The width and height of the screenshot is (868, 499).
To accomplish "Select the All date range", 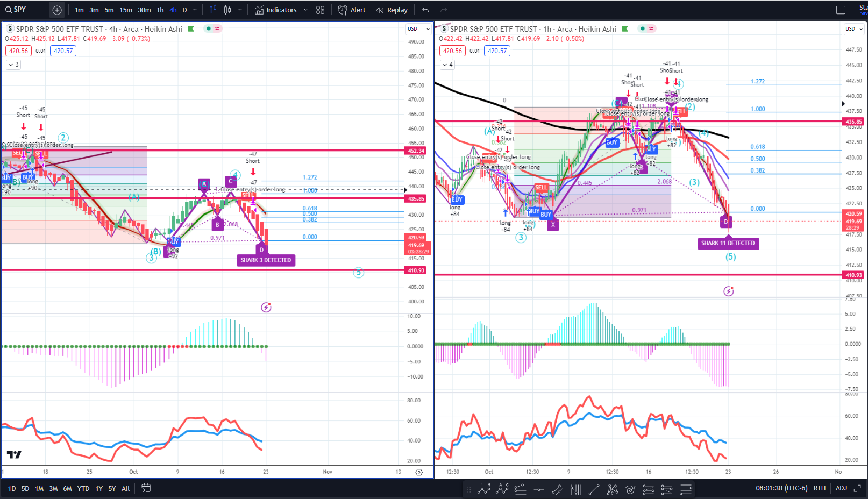I will pos(125,489).
